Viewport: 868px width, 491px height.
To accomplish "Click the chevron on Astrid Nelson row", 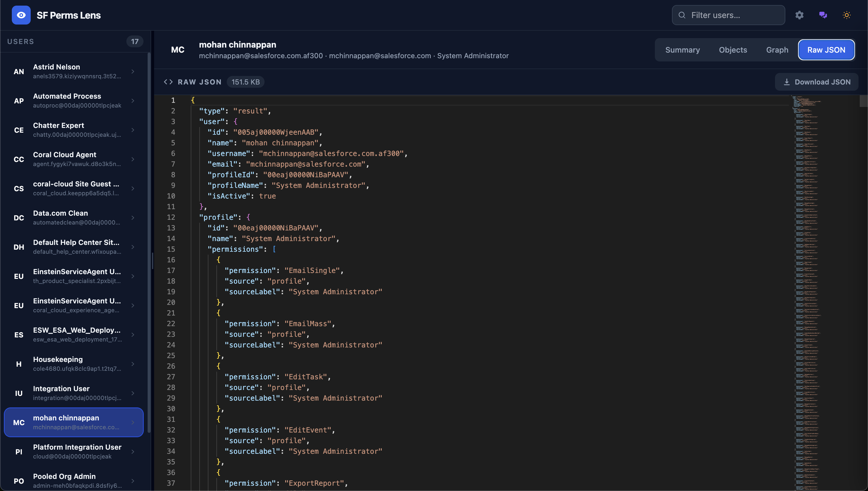I will pos(133,71).
